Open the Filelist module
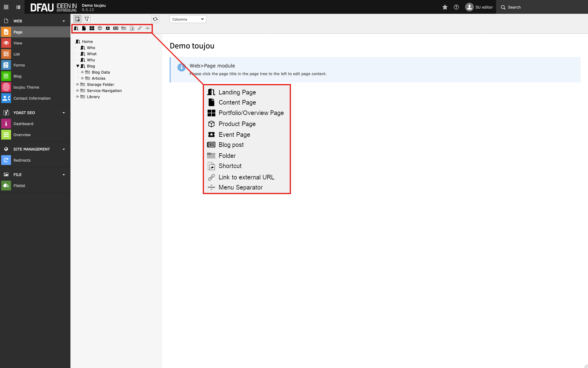 19,186
